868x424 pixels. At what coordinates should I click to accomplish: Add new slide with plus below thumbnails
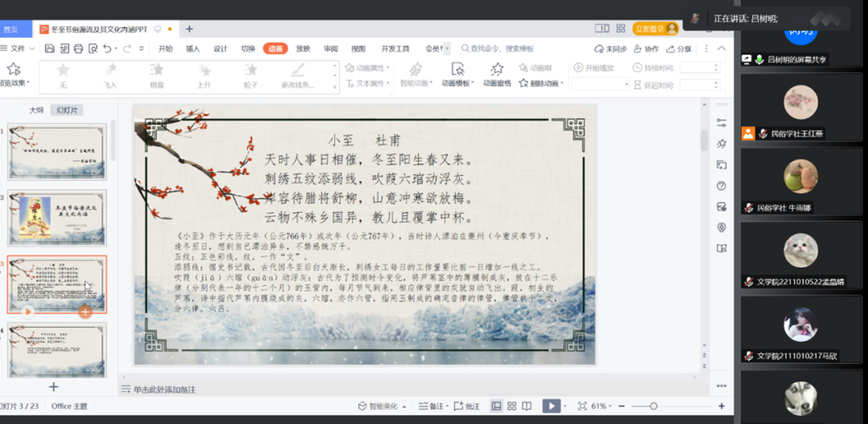53,387
